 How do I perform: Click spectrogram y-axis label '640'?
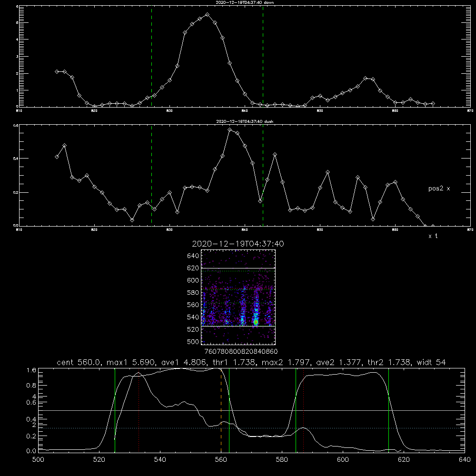(x=193, y=256)
